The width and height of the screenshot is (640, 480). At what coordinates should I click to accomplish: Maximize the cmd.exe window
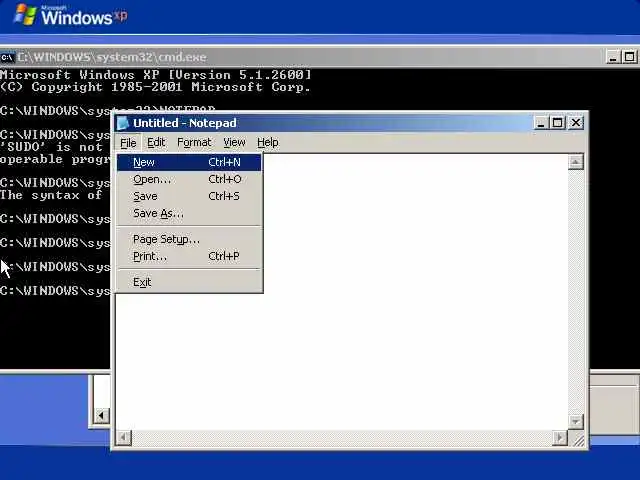pyautogui.click(x=629, y=57)
